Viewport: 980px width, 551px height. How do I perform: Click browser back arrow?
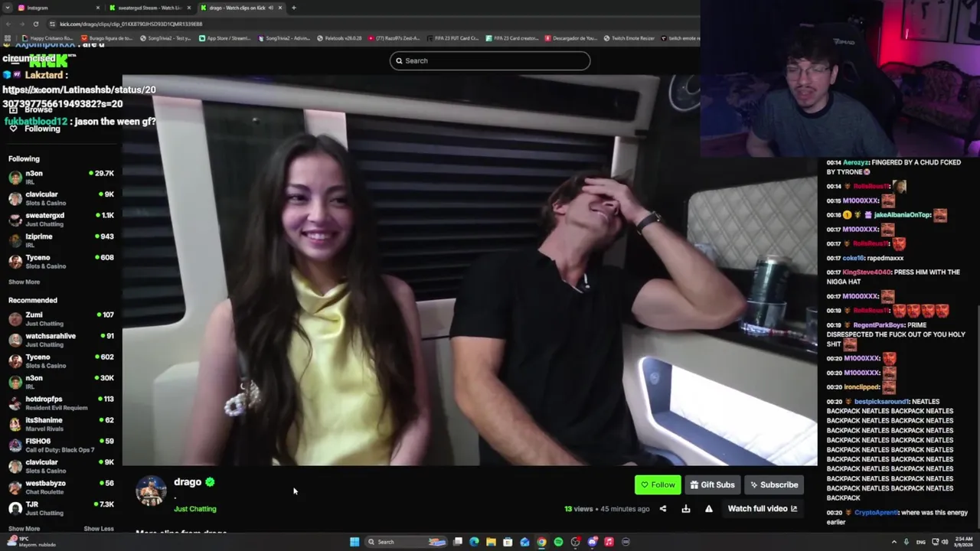(x=8, y=24)
